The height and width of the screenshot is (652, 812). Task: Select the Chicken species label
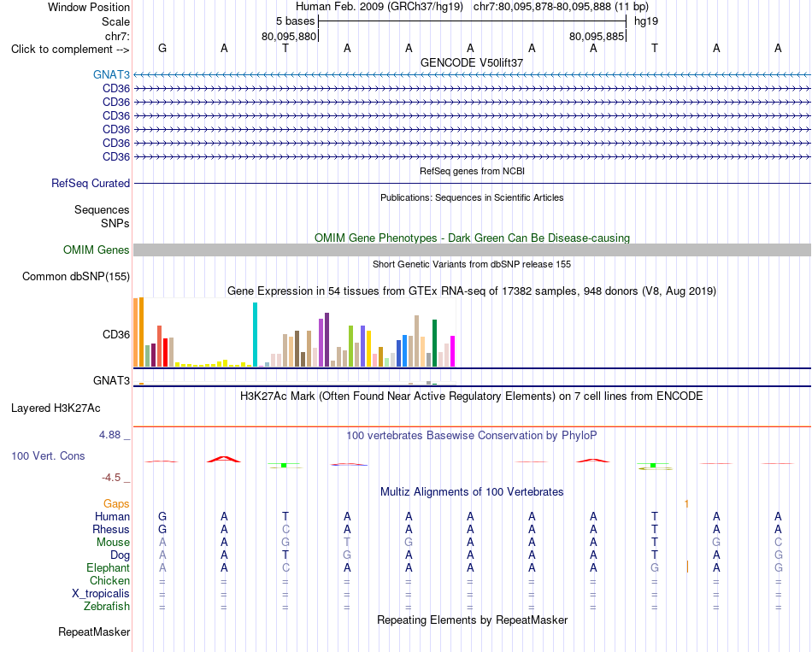click(109, 580)
